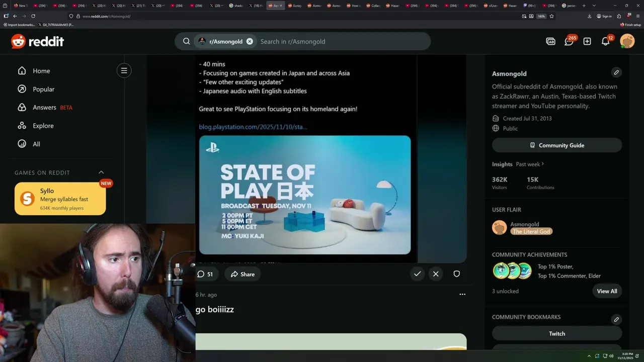This screenshot has height=362, width=644.
Task: Click the Public globe icon
Action: (496, 128)
